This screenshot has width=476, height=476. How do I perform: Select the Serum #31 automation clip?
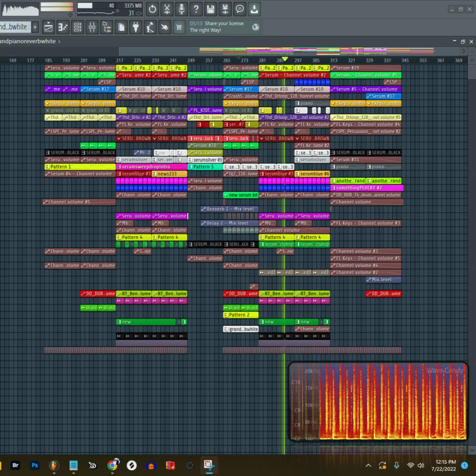tap(366, 159)
